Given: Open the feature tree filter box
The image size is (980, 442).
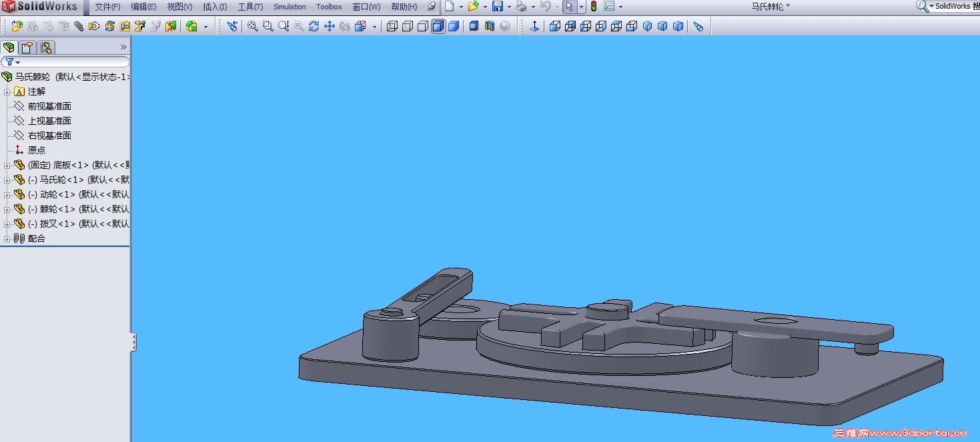Looking at the screenshot, I should coord(65,61).
